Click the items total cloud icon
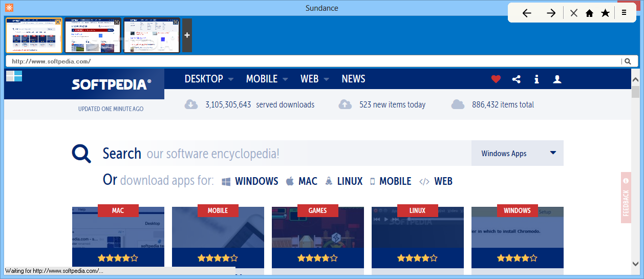644x279 pixels. (x=458, y=104)
